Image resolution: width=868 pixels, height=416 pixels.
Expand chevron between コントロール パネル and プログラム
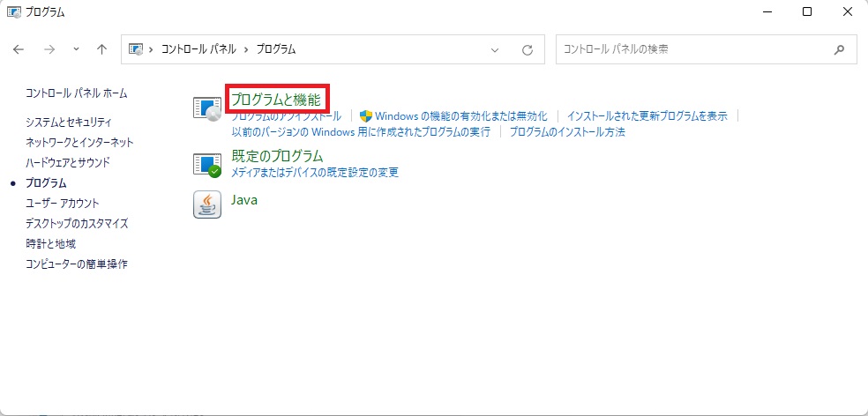(245, 49)
